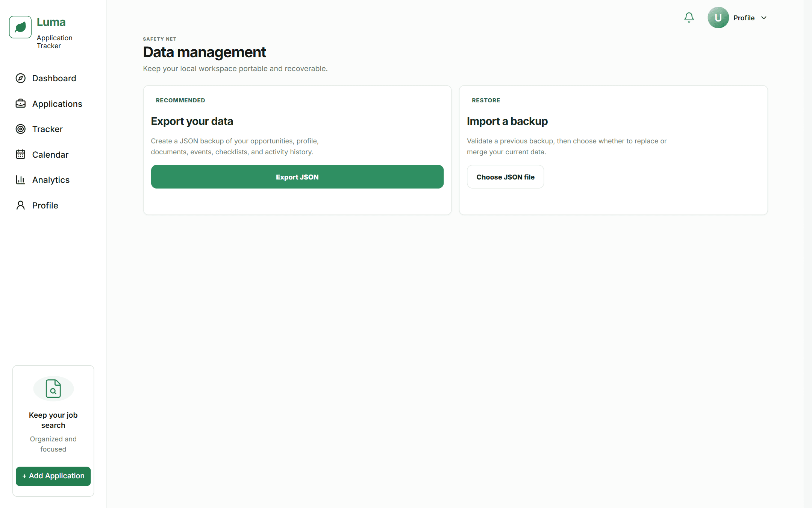This screenshot has height=508, width=812.
Task: Click 'Organized and focused' text
Action: tap(53, 444)
